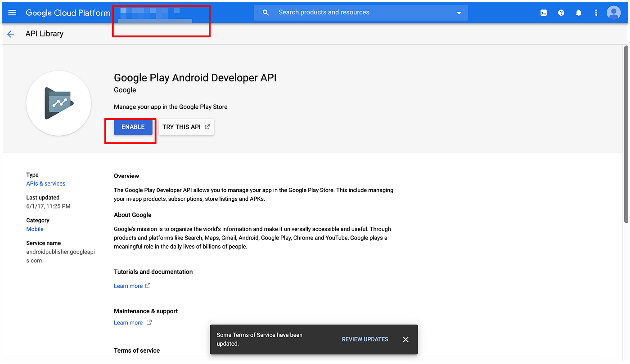Open the notifications bell
The image size is (630, 364).
(579, 13)
